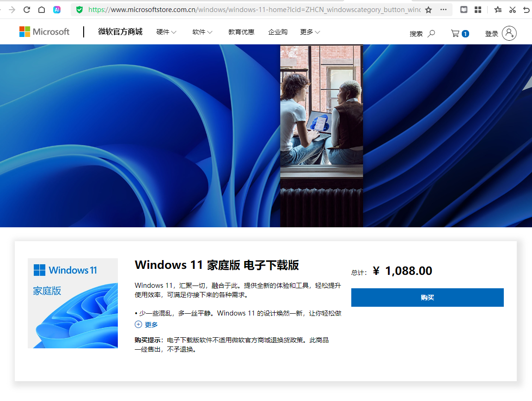Open the favorites list icon
The height and width of the screenshot is (401, 532).
(x=498, y=10)
